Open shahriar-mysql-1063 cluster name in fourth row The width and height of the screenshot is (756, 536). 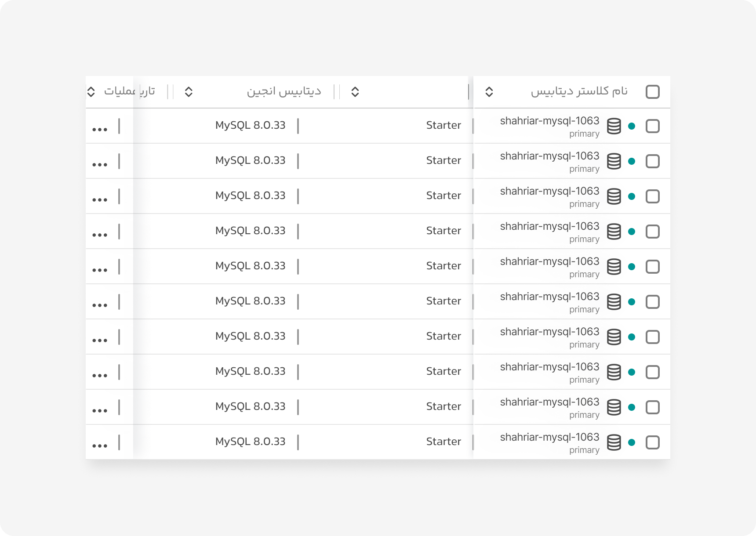pos(549,226)
